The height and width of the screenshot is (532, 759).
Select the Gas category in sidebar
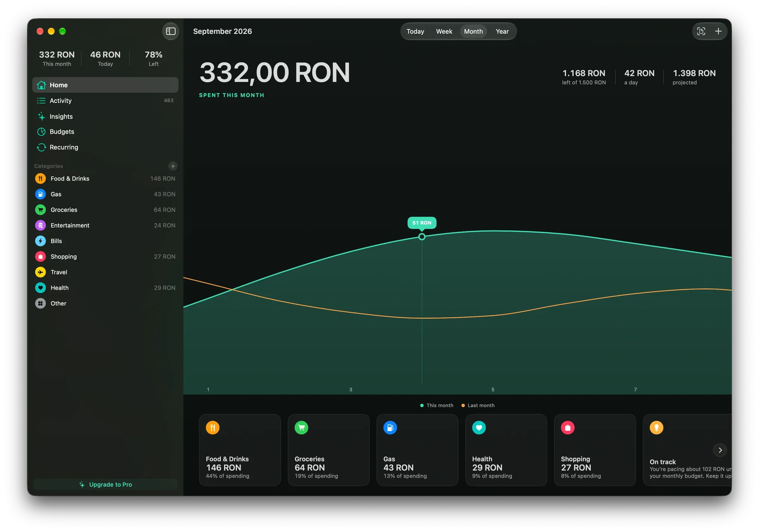(105, 194)
